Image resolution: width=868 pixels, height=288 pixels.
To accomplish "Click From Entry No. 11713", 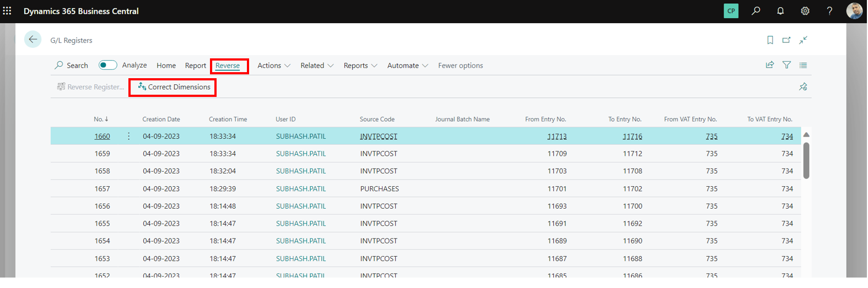I will 557,137.
